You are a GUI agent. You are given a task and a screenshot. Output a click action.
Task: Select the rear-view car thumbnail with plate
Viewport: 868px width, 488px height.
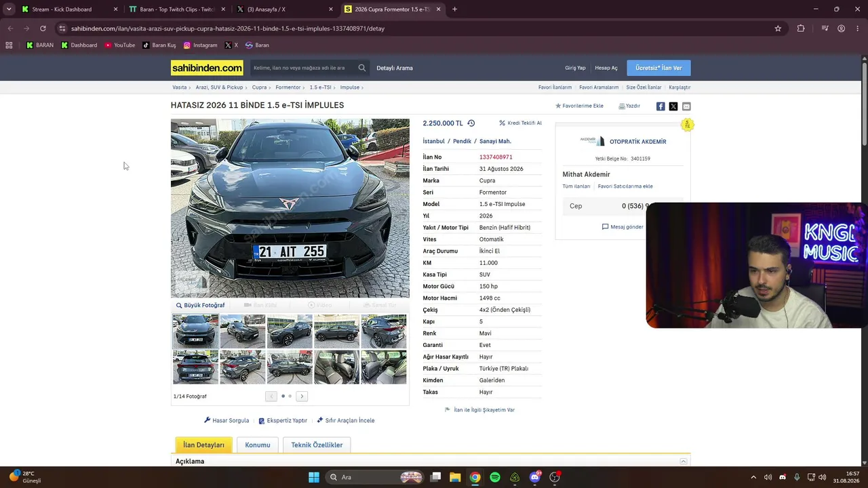click(x=195, y=367)
